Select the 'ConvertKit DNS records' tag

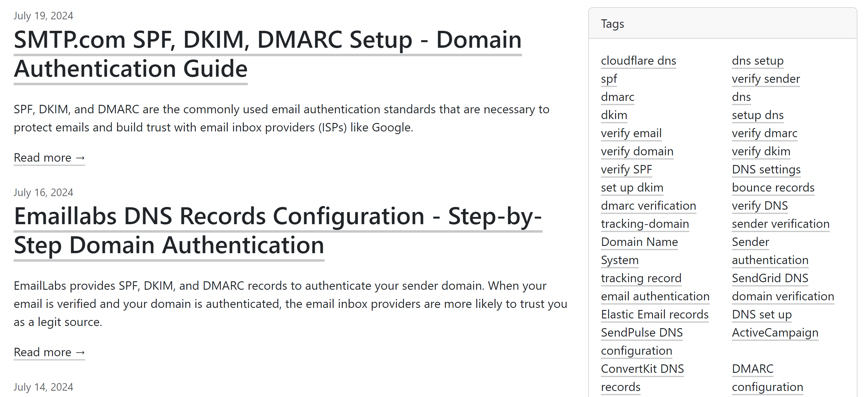[642, 379]
